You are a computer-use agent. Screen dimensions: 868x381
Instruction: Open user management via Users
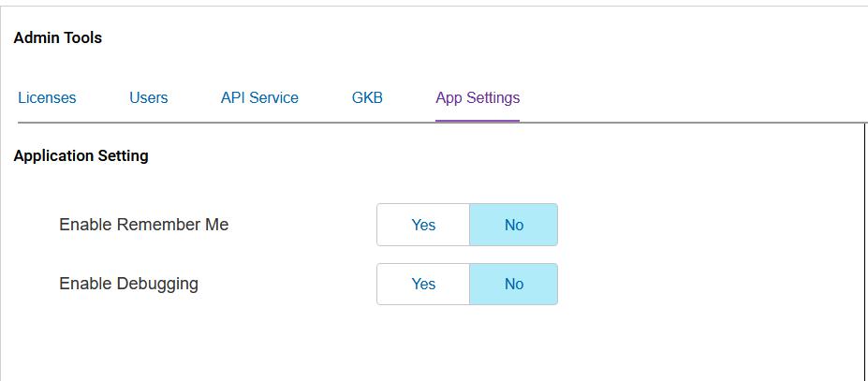tap(148, 97)
